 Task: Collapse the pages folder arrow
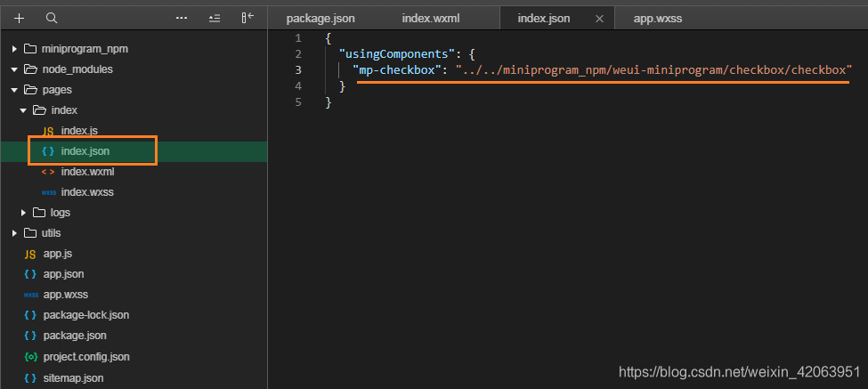tap(14, 90)
